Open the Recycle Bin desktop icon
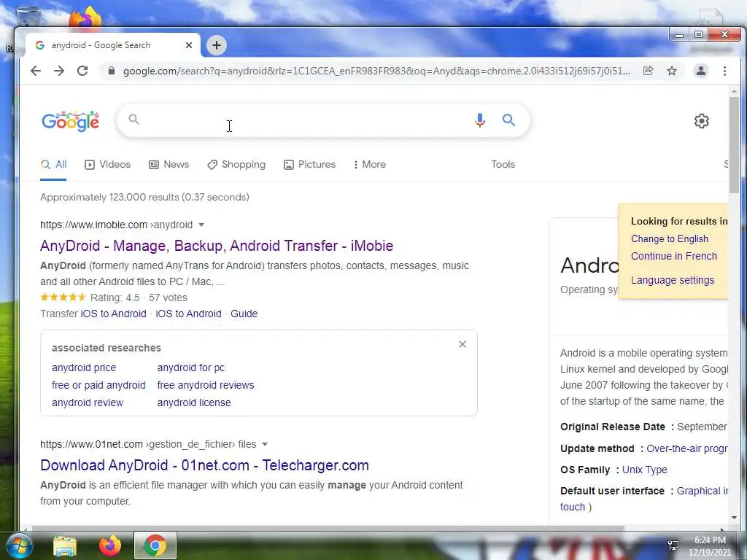The width and height of the screenshot is (747, 560). pyautogui.click(x=28, y=17)
